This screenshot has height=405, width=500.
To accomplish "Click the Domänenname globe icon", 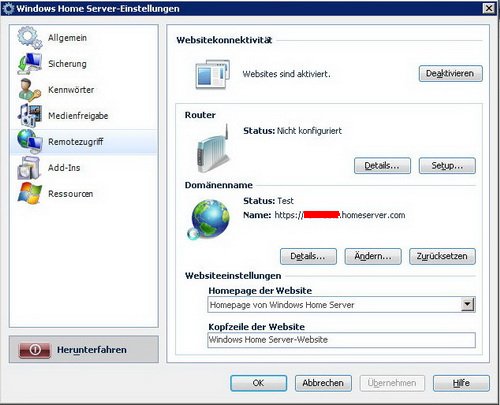I will click(x=209, y=220).
